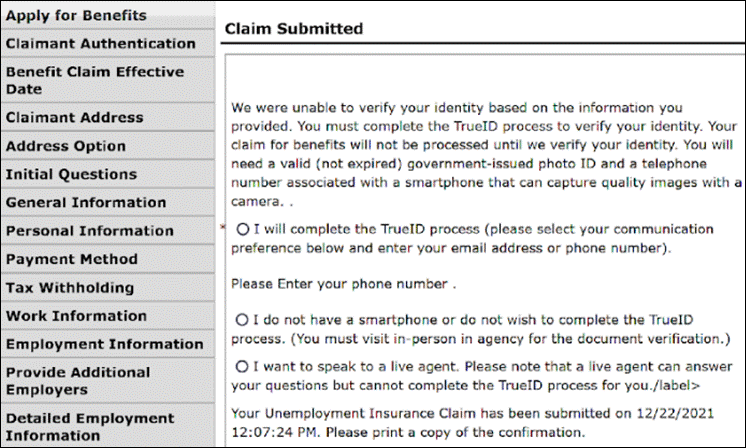This screenshot has width=746, height=448.
Task: Click the "Please Enter your phone number" prompt
Action: pos(343,284)
